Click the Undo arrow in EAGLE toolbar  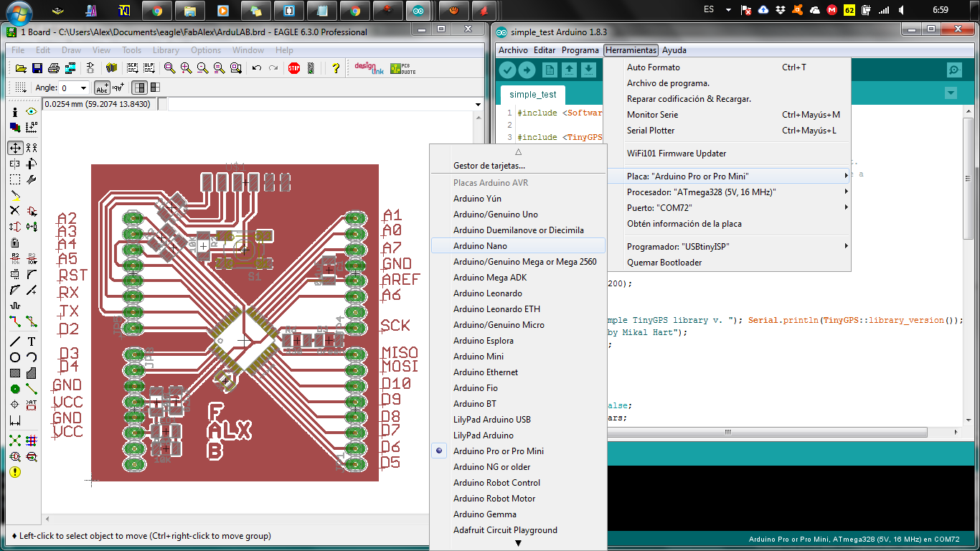(x=256, y=68)
